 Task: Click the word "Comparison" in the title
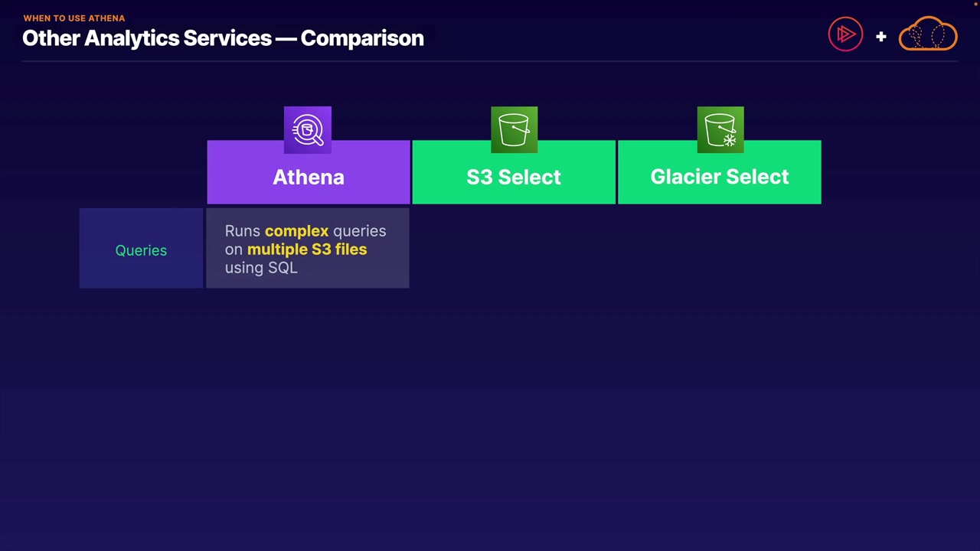[x=362, y=38]
